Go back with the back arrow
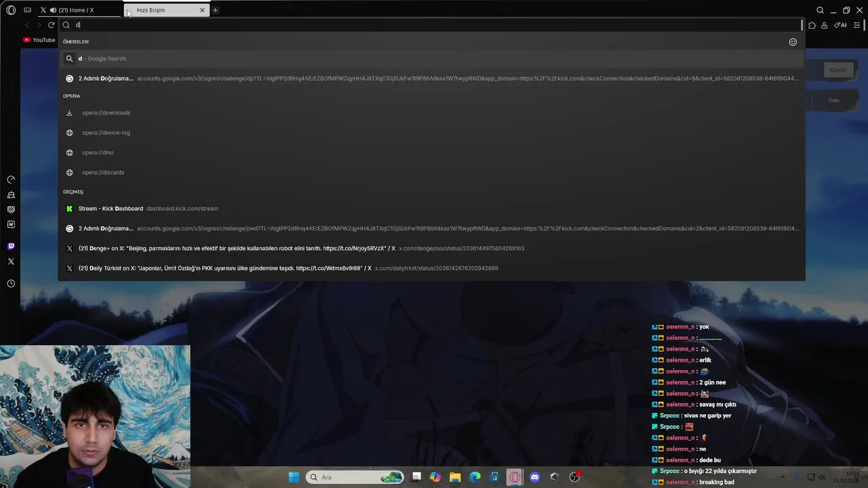 tap(26, 25)
